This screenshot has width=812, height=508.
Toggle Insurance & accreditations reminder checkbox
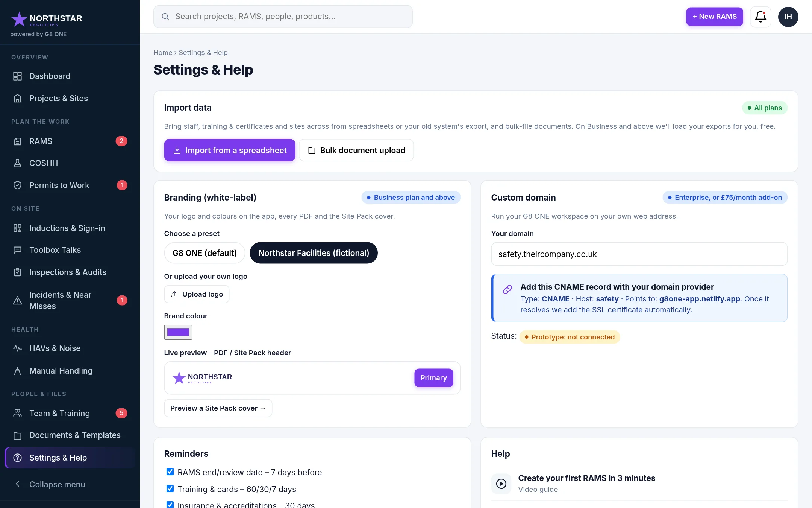pyautogui.click(x=170, y=505)
